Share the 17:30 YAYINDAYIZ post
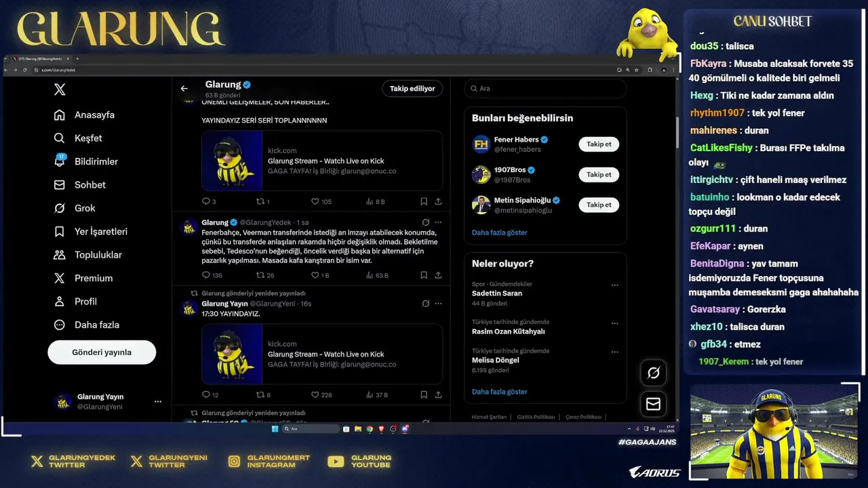The width and height of the screenshot is (868, 488). [x=438, y=394]
